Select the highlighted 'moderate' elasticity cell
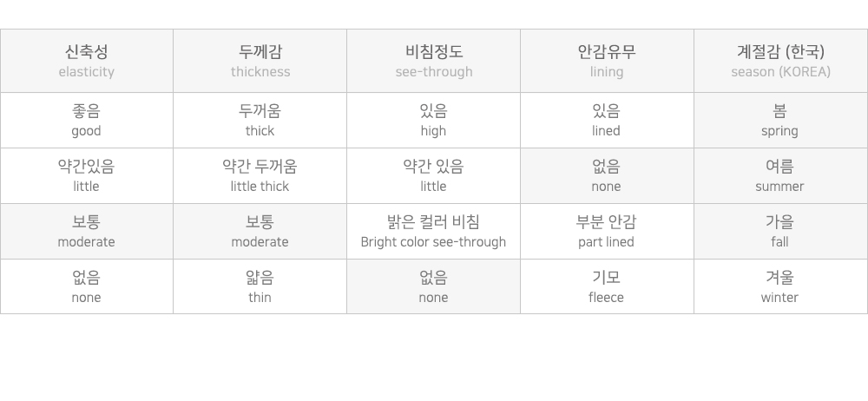868x401 pixels. point(87,232)
